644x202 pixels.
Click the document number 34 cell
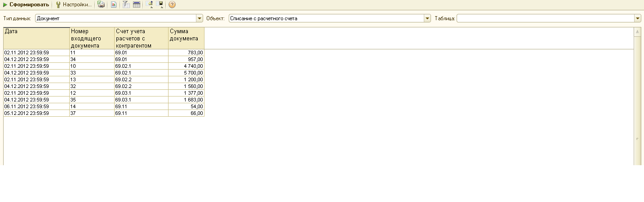[92, 59]
